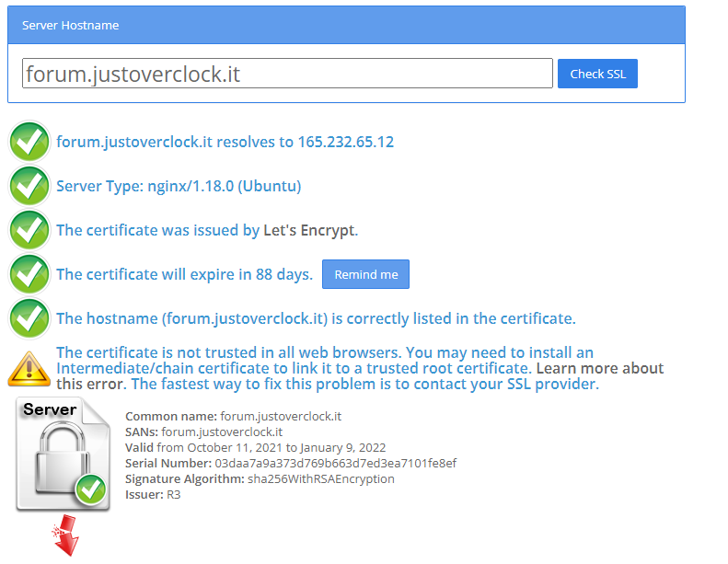Screen dimensions: 728x564
Task: Click the Server Hostname panel header
Action: [x=346, y=25]
